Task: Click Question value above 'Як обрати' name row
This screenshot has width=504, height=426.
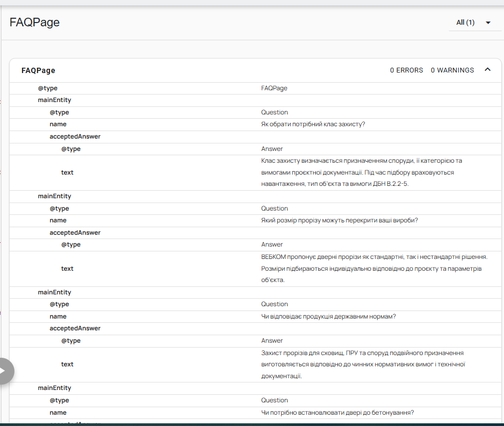Action: click(x=275, y=112)
